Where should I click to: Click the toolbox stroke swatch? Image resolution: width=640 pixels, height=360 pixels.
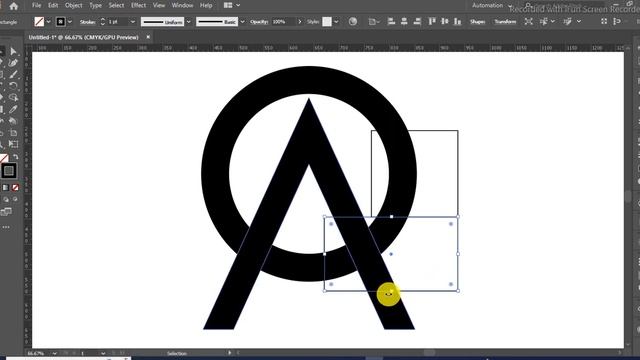point(9,171)
